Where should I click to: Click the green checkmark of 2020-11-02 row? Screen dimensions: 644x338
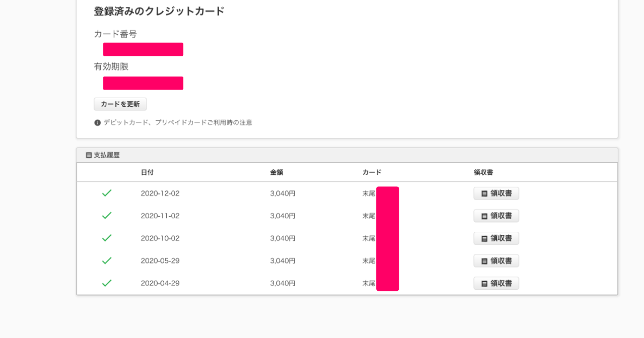point(107,216)
